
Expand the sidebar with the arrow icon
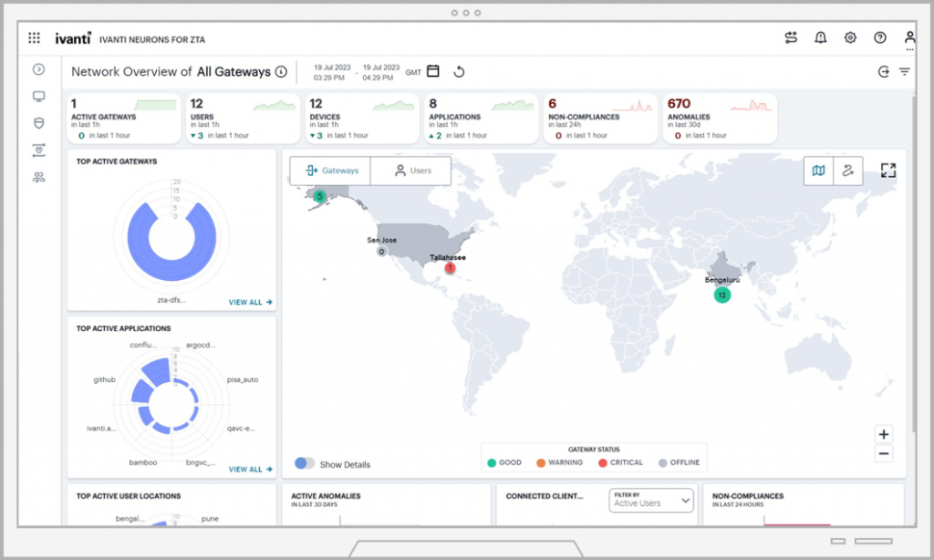click(x=38, y=69)
